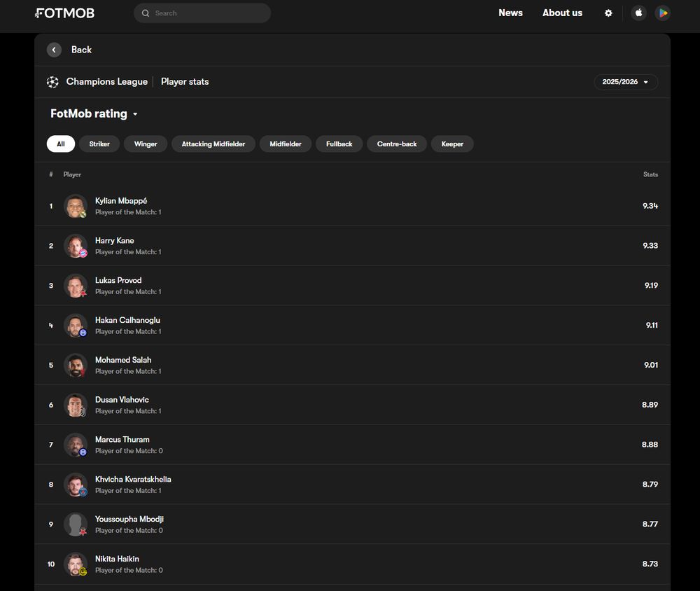Screen dimensions: 700x591
Task: Click the FotMob logo
Action: click(64, 13)
